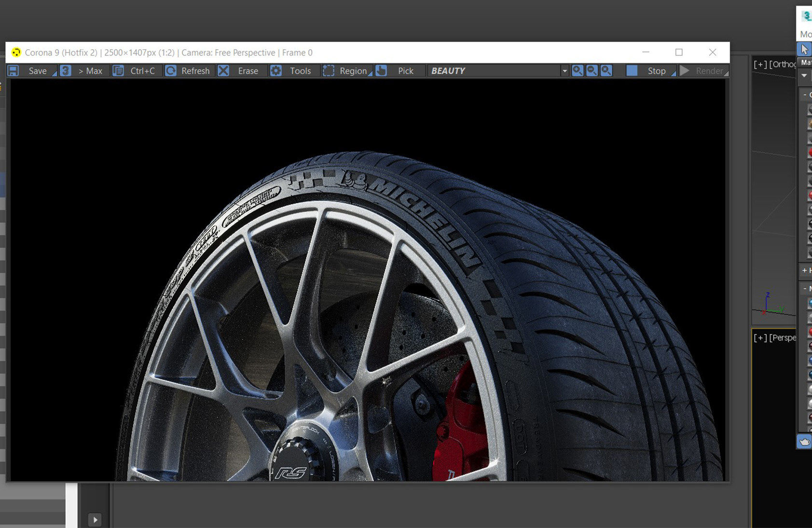This screenshot has height=528, width=812.
Task: Open the material browser options triangle dropdown
Action: point(804,75)
